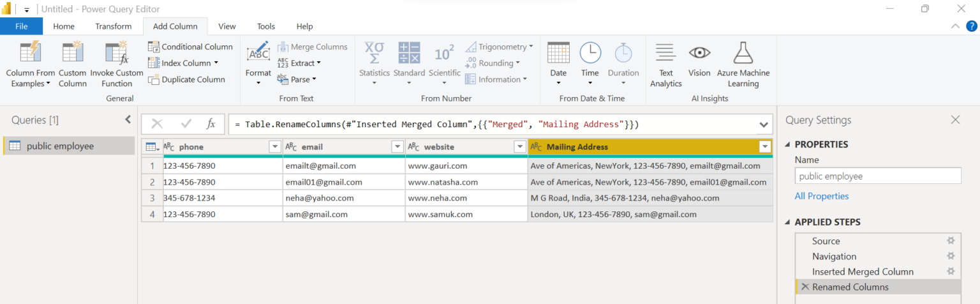Screen dimensions: 980x304
Task: Open the All Properties link
Action: pyautogui.click(x=822, y=196)
